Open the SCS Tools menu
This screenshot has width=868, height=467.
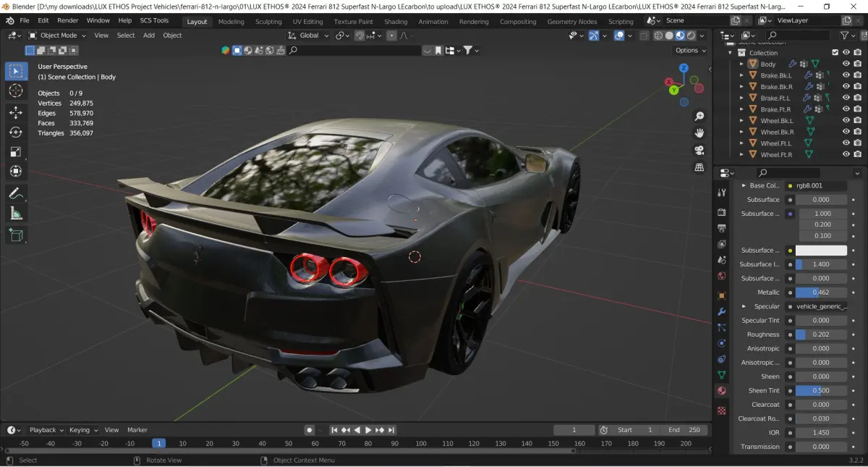pyautogui.click(x=154, y=20)
